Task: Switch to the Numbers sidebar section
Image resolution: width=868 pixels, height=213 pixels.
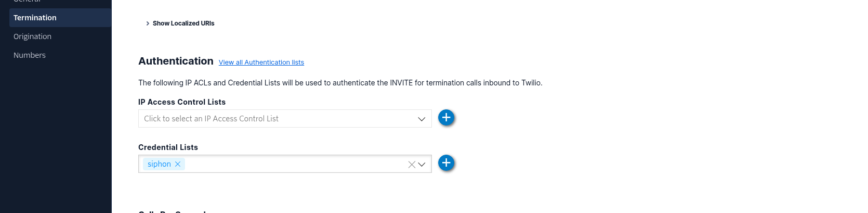Action: click(30, 55)
